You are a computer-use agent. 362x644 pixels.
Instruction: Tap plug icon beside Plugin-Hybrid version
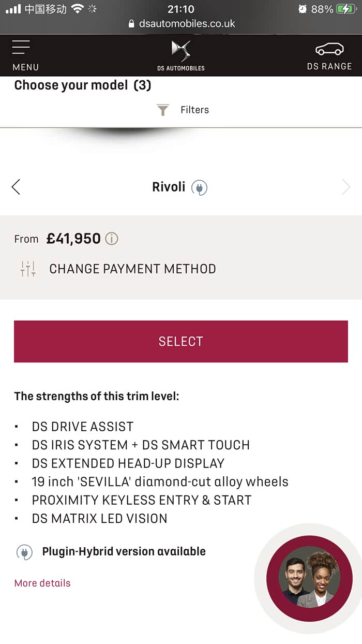(24, 552)
